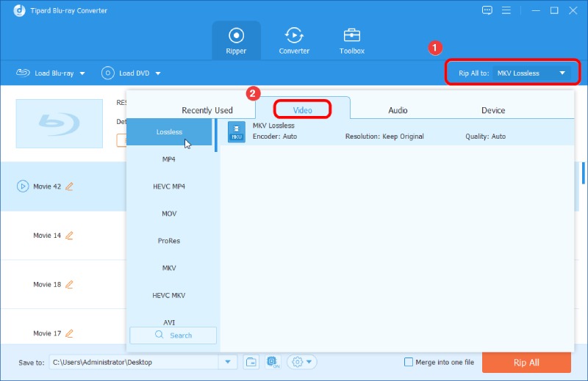Select the Video format tab
The width and height of the screenshot is (588, 381).
[302, 110]
